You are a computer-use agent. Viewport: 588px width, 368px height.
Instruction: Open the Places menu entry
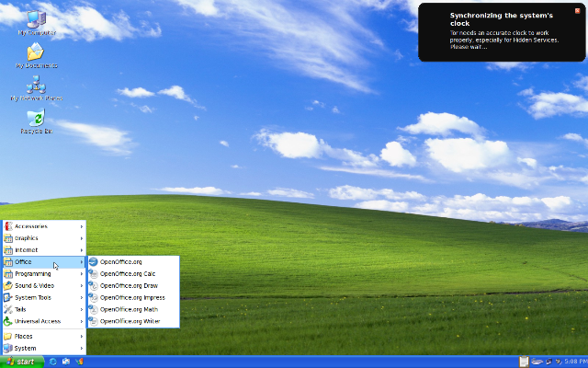tap(44, 336)
